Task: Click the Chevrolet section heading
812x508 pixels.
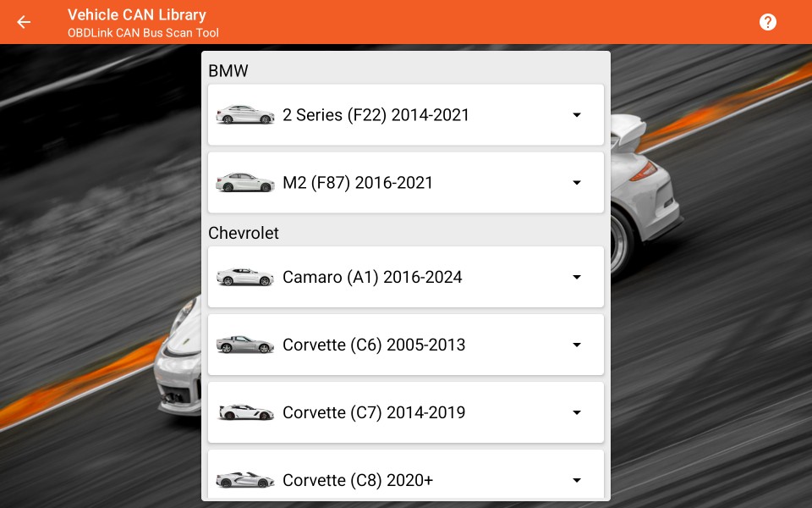Action: pos(244,234)
